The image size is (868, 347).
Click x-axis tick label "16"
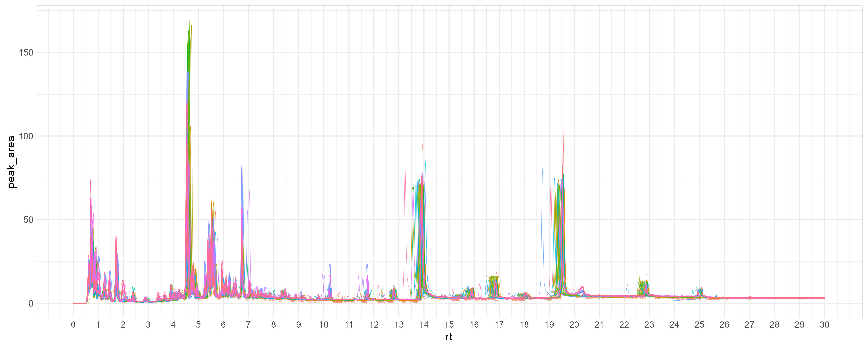click(474, 325)
